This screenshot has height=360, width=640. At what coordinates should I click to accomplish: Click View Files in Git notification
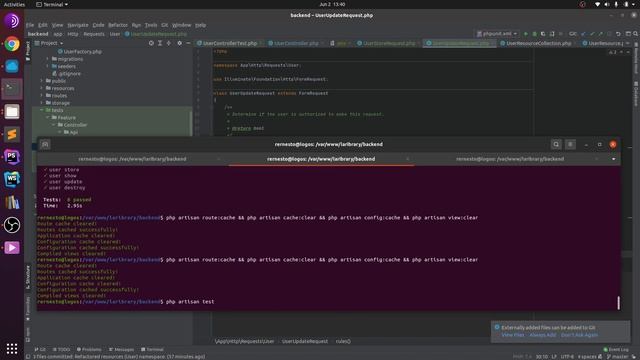tap(513, 335)
